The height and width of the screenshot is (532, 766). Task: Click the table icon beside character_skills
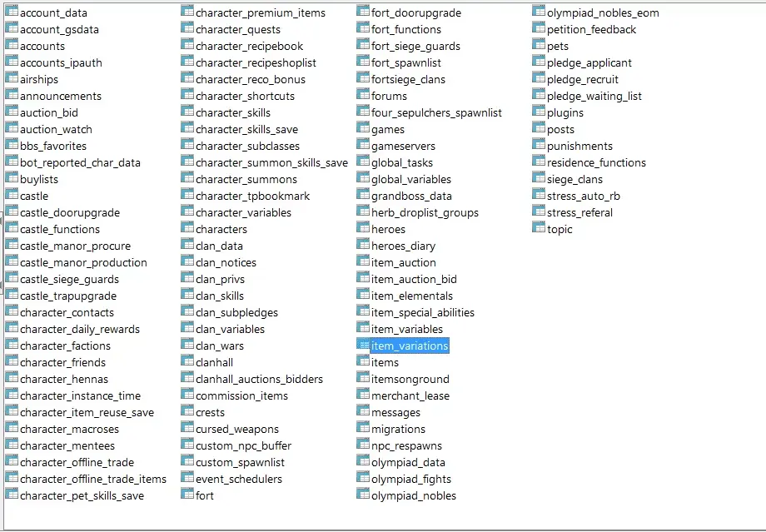point(187,111)
